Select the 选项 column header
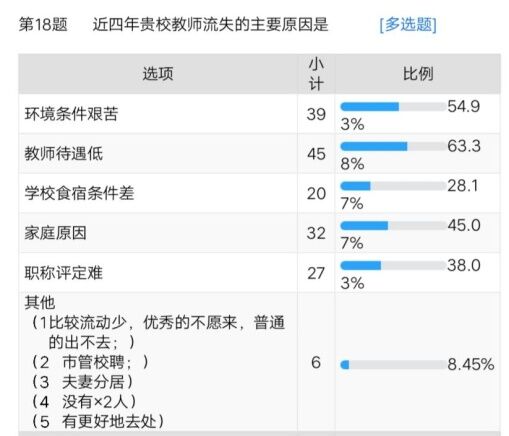Viewport: 509px width, 436px height. tap(158, 74)
